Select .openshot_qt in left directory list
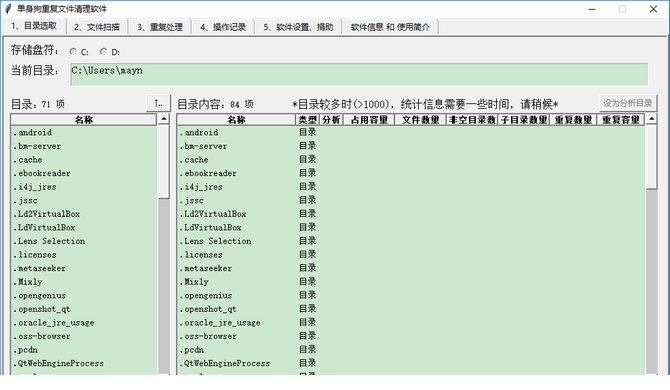 [x=84, y=309]
